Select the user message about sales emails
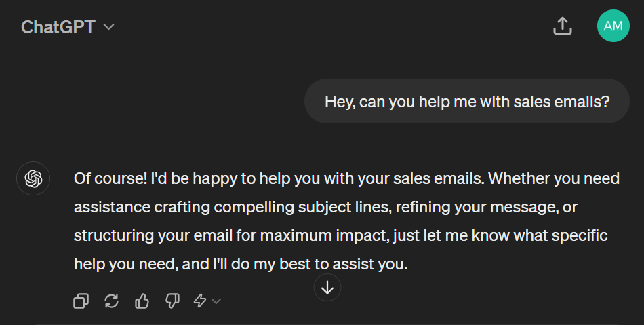 pyautogui.click(x=467, y=102)
